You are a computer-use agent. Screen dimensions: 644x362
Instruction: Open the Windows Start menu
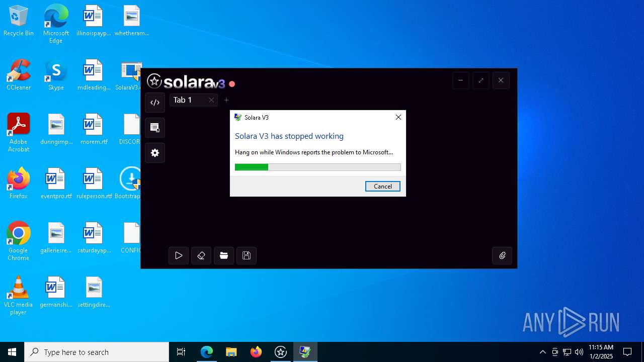pos(12,352)
